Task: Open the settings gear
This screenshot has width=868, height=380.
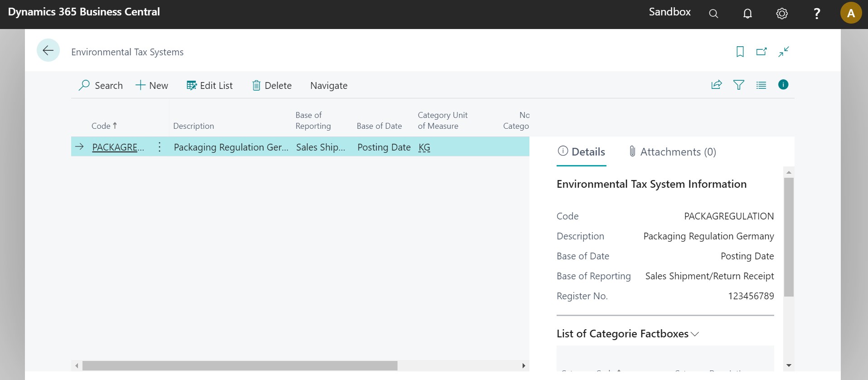Action: (x=781, y=14)
